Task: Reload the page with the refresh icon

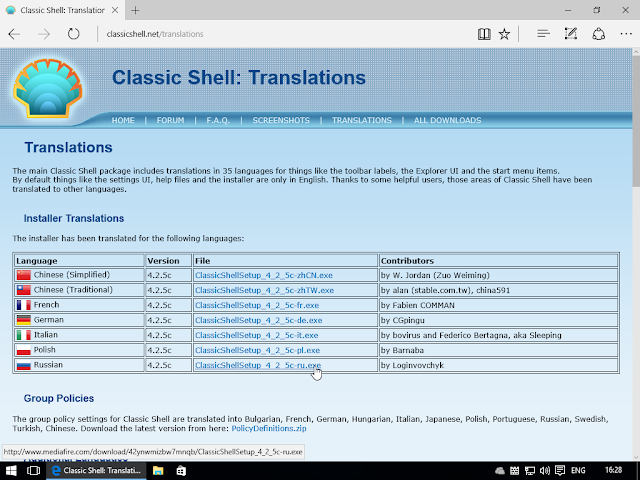Action: click(x=73, y=34)
